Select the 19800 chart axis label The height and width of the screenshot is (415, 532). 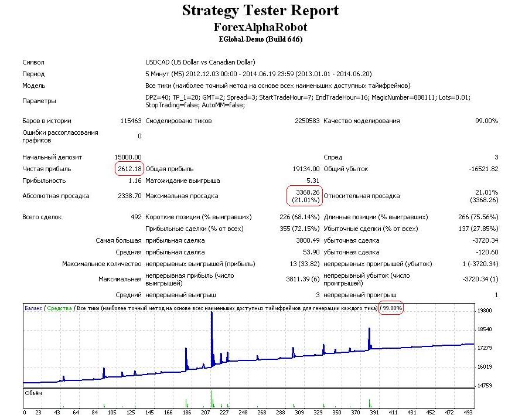(x=485, y=311)
